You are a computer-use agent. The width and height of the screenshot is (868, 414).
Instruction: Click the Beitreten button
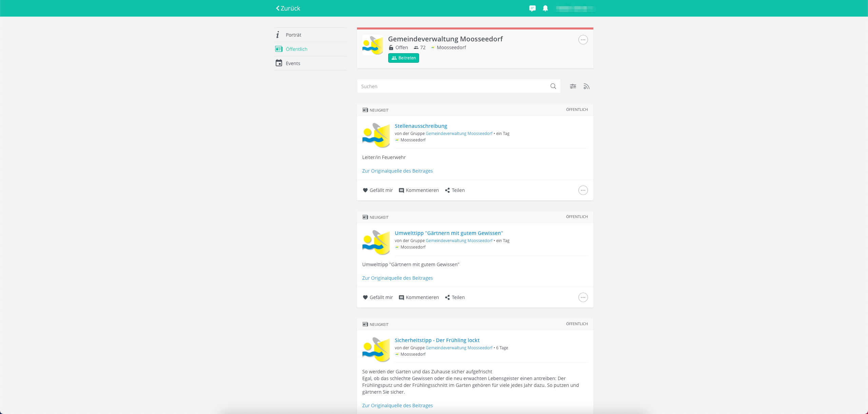pyautogui.click(x=403, y=58)
